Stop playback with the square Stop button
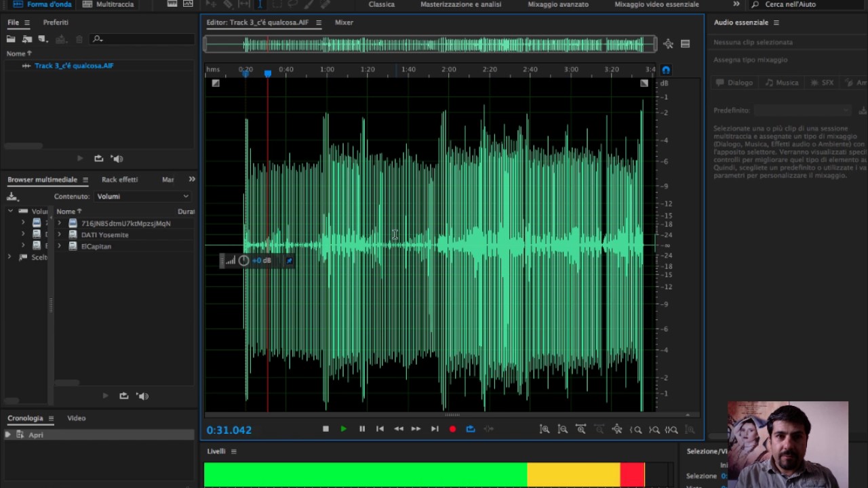The height and width of the screenshot is (488, 868). (325, 429)
